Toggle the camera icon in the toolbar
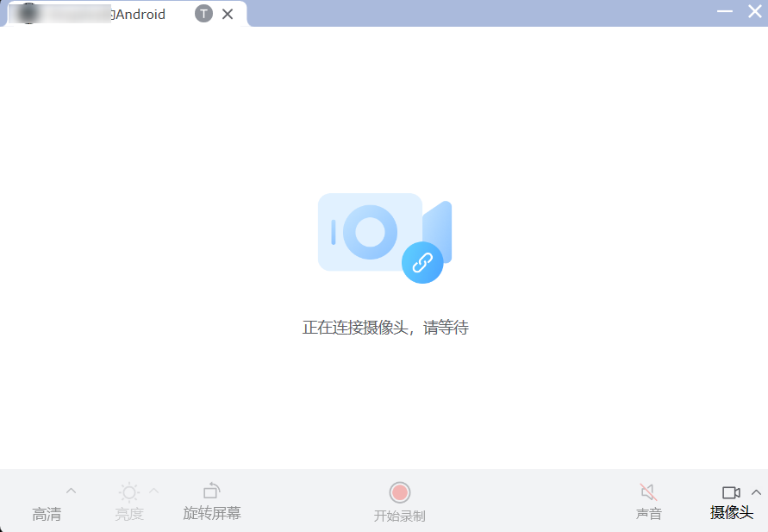Image resolution: width=768 pixels, height=532 pixels. (731, 492)
